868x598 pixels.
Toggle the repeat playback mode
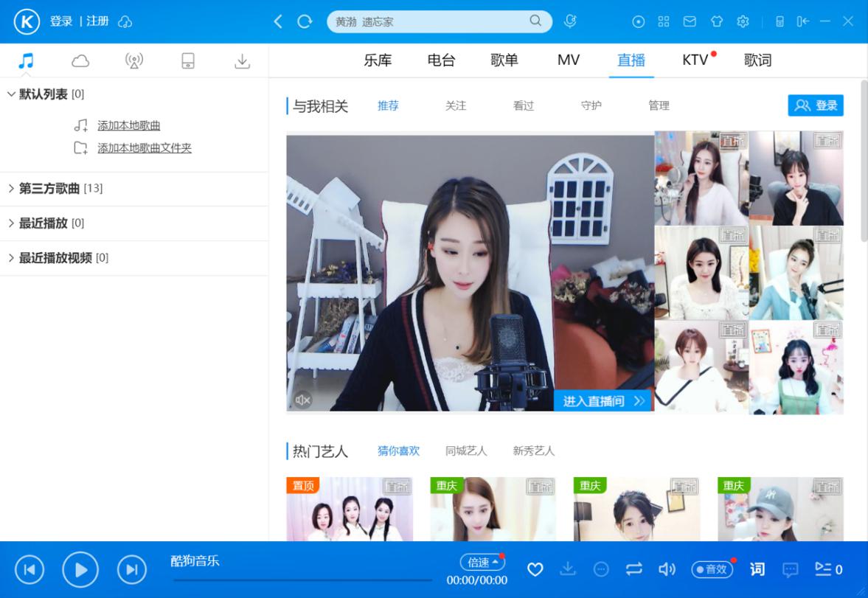click(634, 569)
